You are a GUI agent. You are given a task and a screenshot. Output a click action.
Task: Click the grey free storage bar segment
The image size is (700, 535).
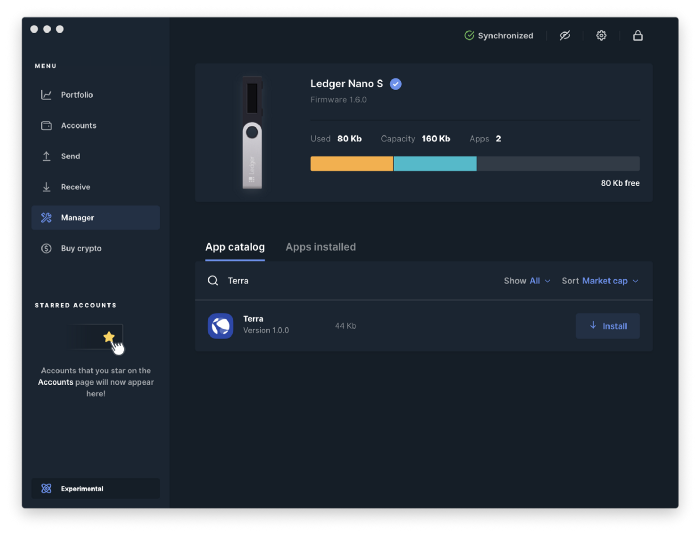pyautogui.click(x=558, y=163)
